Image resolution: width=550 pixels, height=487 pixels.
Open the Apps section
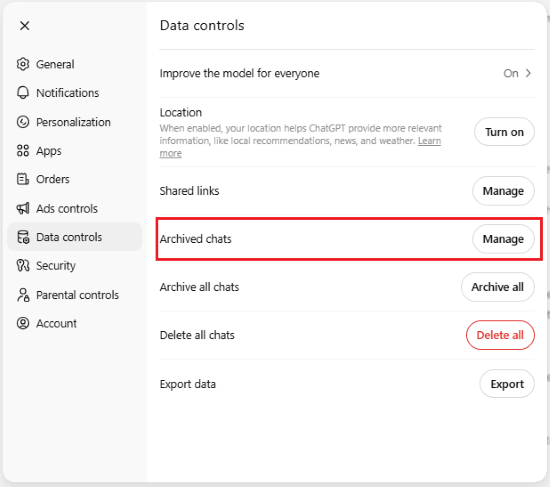74,151
